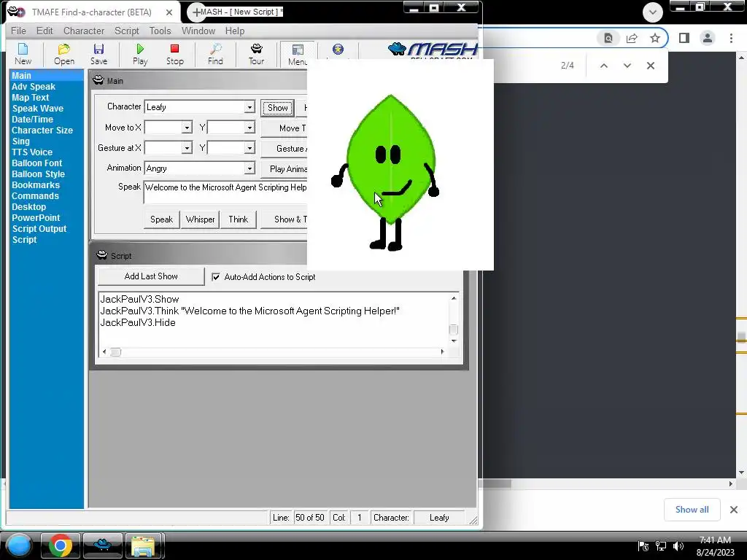Click the Whisper button
Image resolution: width=747 pixels, height=560 pixels.
[x=200, y=219]
